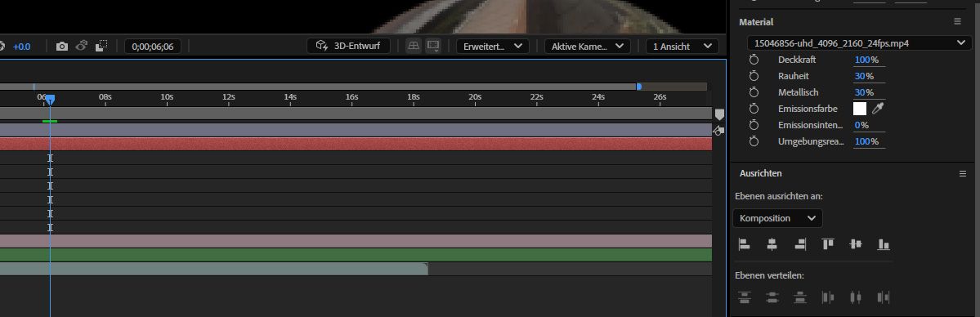The width and height of the screenshot is (980, 317).
Task: Click the Emissionsintensität 0% value
Action: 861,125
